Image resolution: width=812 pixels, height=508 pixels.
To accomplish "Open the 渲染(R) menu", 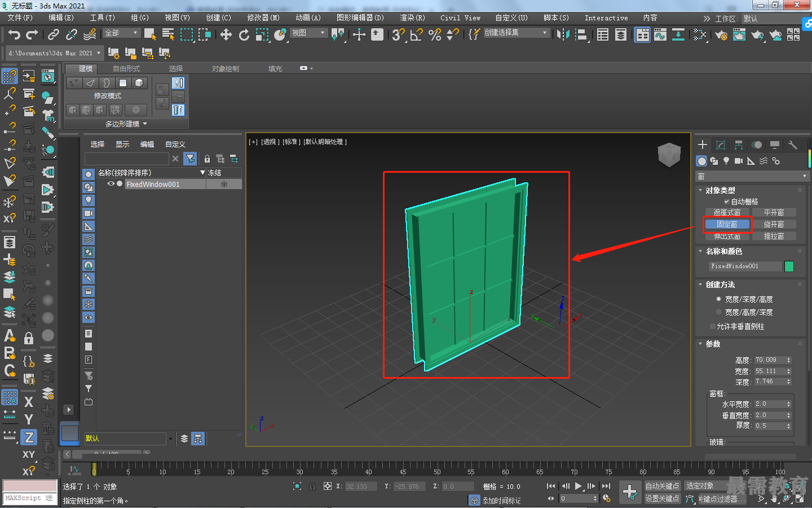I will point(412,18).
